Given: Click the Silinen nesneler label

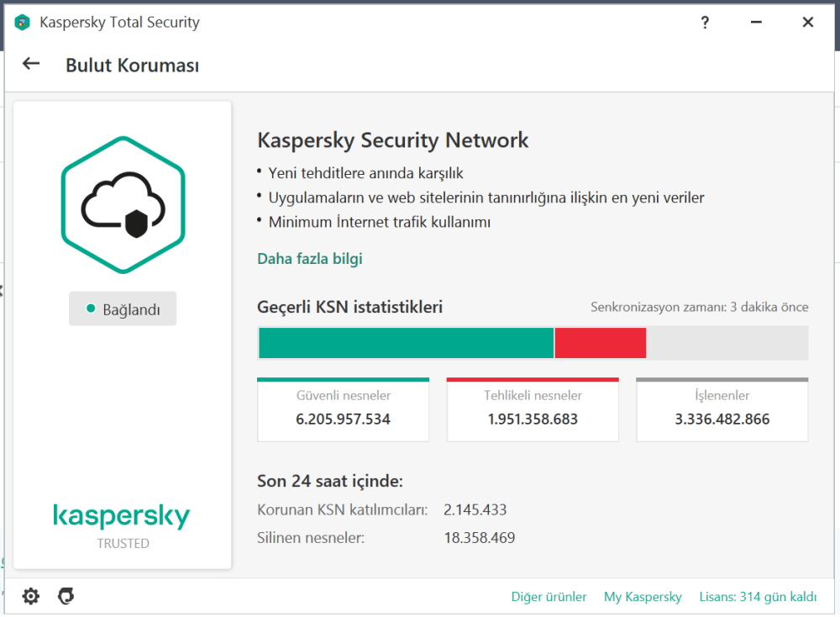Looking at the screenshot, I should tap(311, 538).
